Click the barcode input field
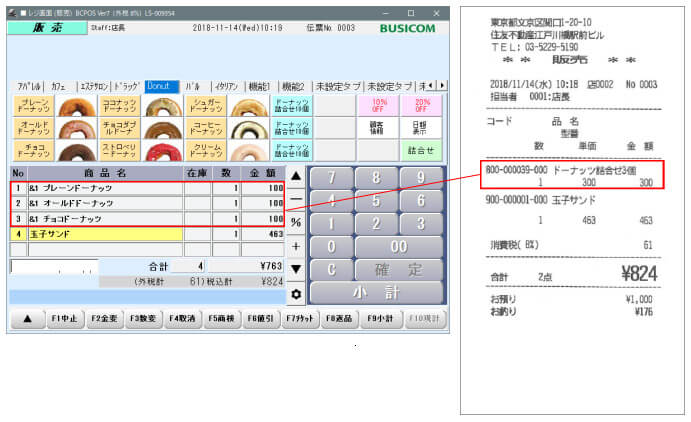 click(x=72, y=267)
